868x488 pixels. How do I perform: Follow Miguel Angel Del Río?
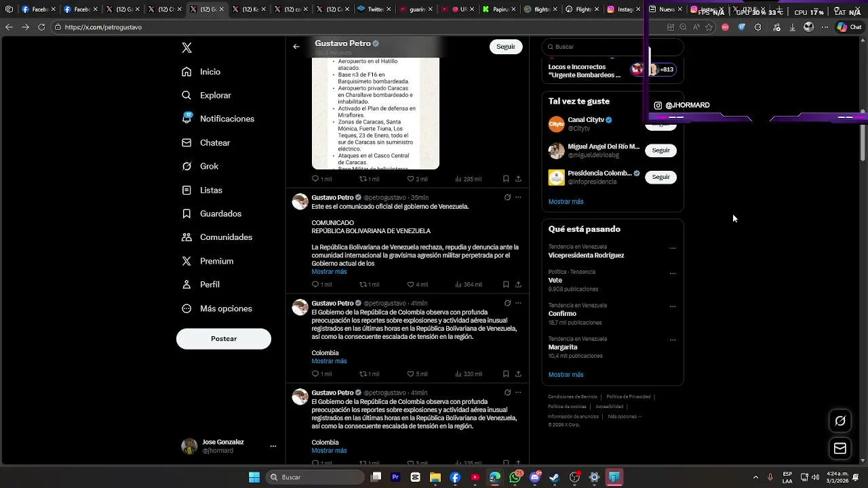pyautogui.click(x=660, y=150)
